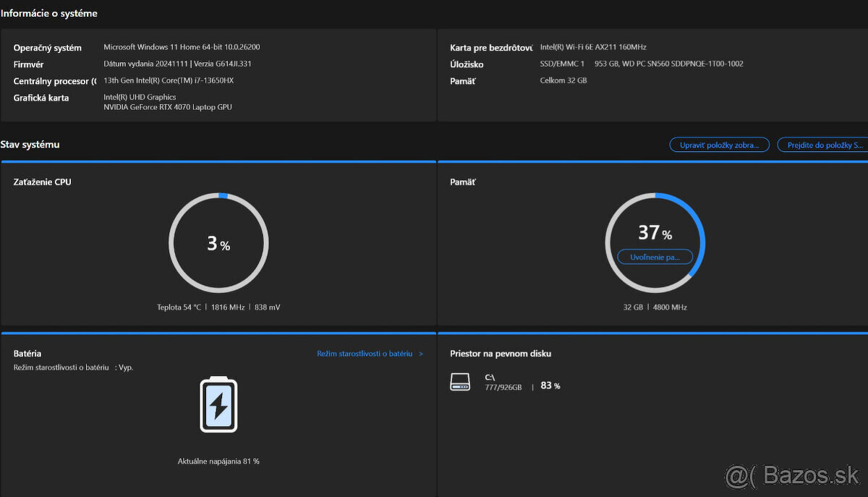Select the Informácie o systéme heading

pyautogui.click(x=49, y=14)
